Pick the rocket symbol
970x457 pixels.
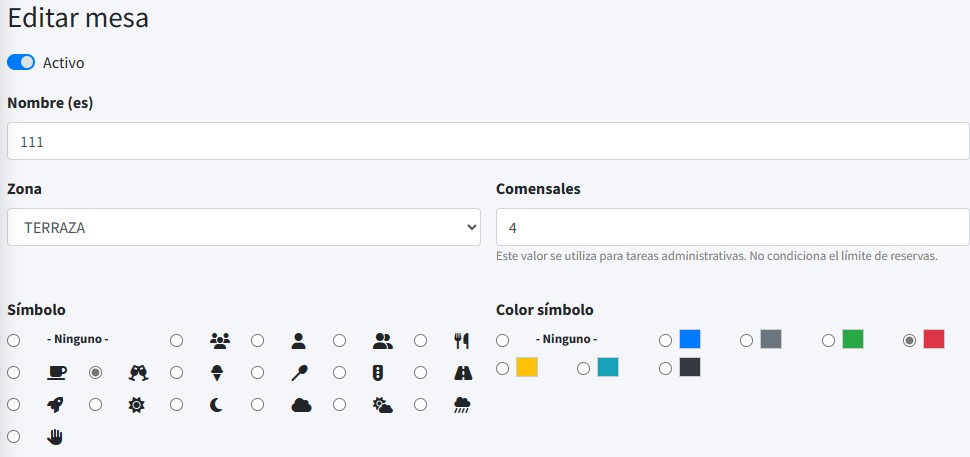(14, 405)
